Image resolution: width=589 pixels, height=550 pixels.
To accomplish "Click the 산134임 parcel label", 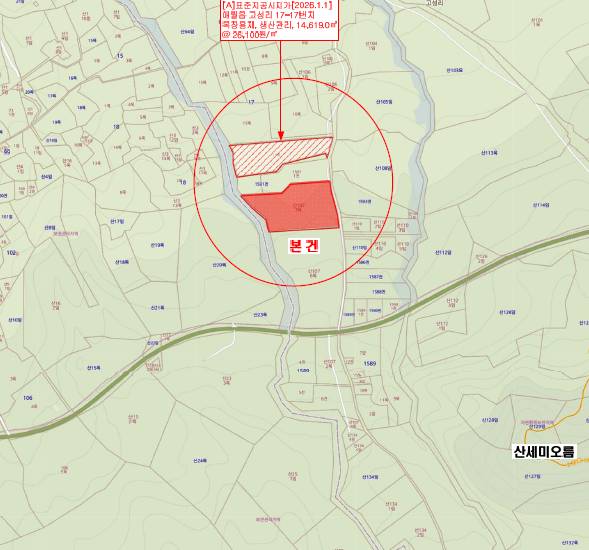I will pos(370,477).
